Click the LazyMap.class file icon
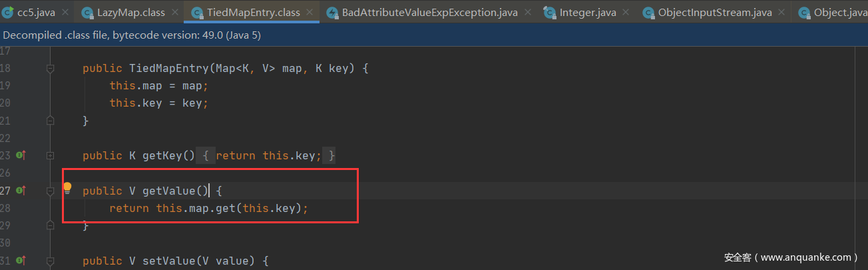The image size is (868, 270). (88, 12)
